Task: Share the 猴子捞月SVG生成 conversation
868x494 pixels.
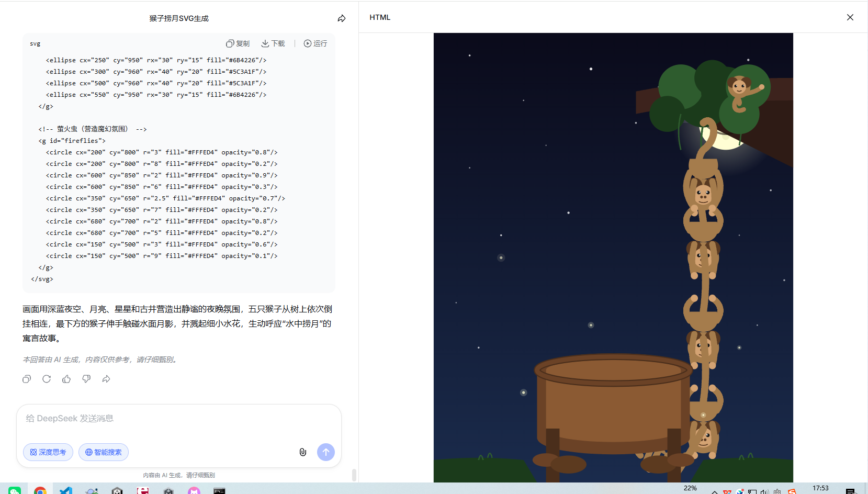Action: pyautogui.click(x=342, y=18)
